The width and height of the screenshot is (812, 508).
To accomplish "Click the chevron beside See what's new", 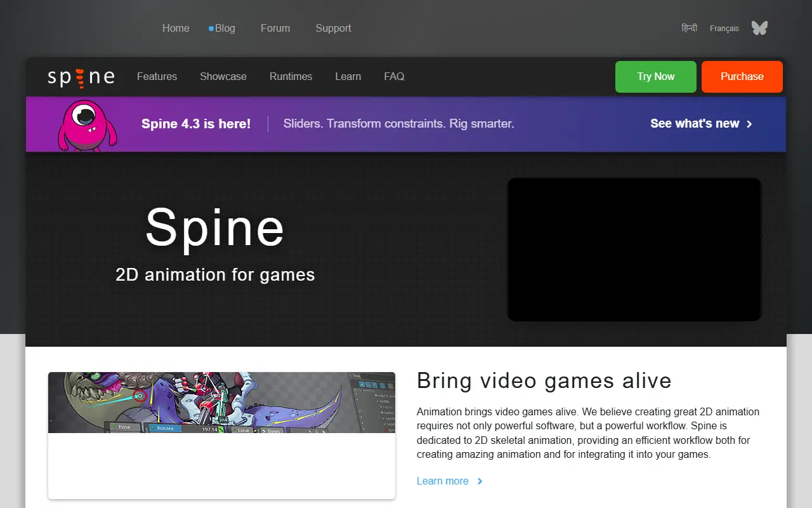I will tap(749, 124).
